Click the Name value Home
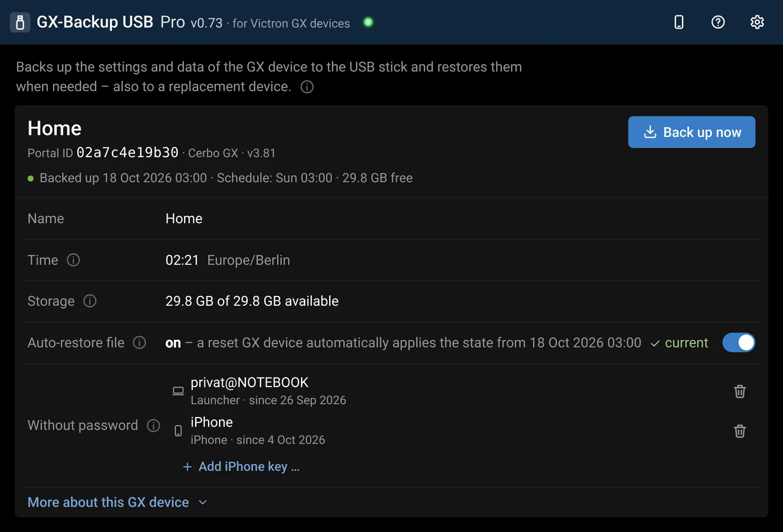The width and height of the screenshot is (783, 532). coord(184,218)
